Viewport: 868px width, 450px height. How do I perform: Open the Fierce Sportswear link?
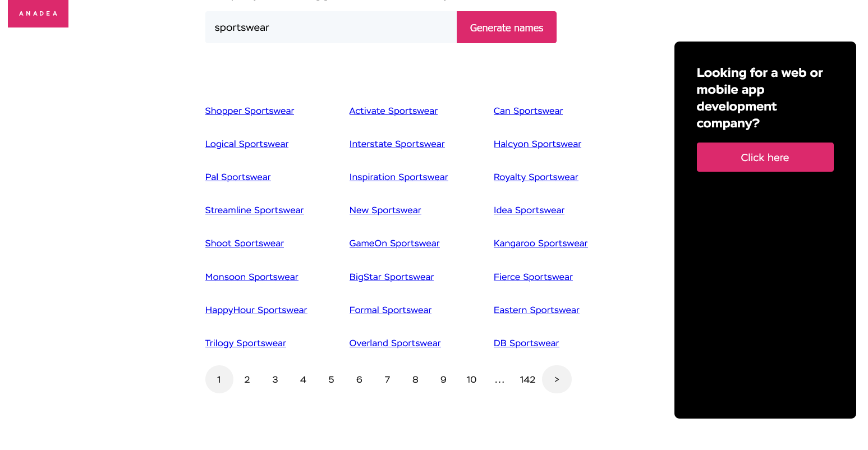533,277
